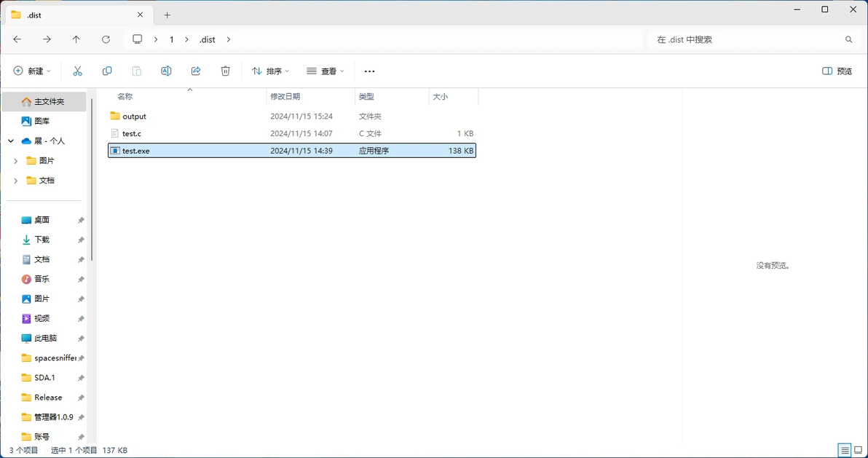Click the navigation pane scrollbar
The height and width of the screenshot is (458, 868).
91,180
